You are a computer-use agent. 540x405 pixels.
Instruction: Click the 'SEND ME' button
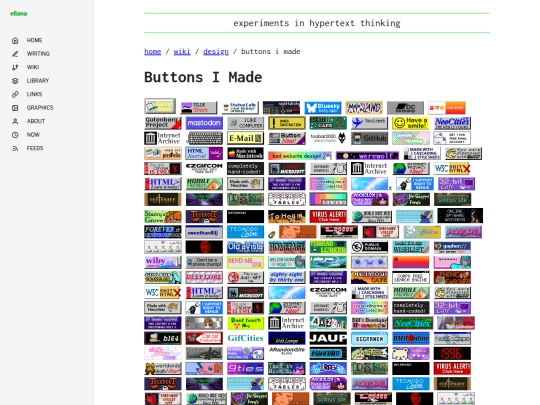click(246, 262)
